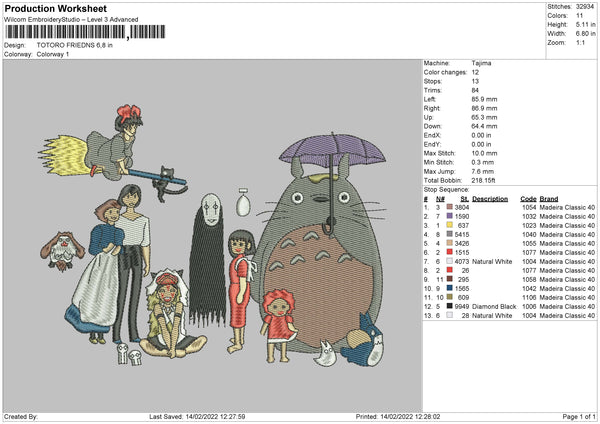The width and height of the screenshot is (600, 424).
Task: Select the Height value 5.11 in
Action: pos(586,24)
